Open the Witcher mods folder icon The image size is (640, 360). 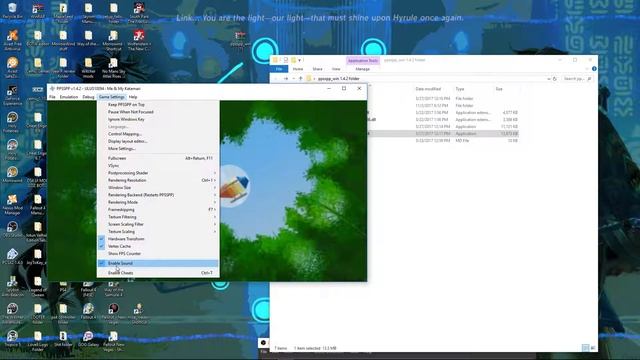tap(88, 67)
